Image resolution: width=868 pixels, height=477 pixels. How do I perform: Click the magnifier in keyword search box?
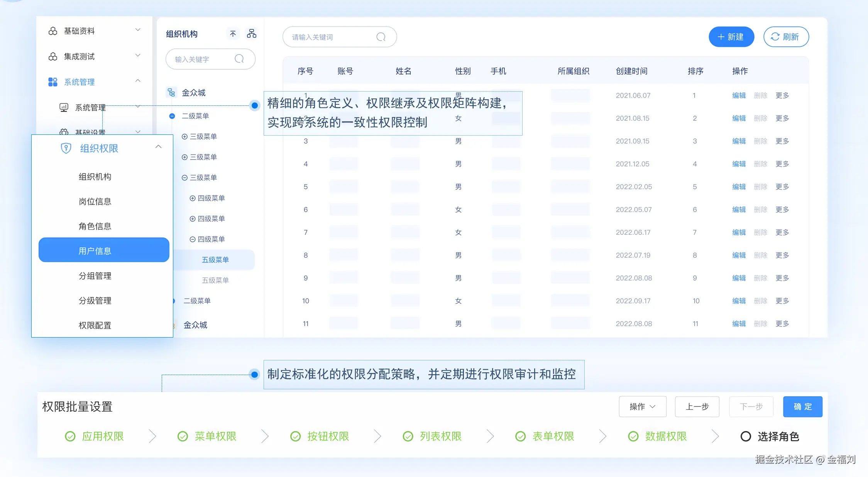coord(381,37)
